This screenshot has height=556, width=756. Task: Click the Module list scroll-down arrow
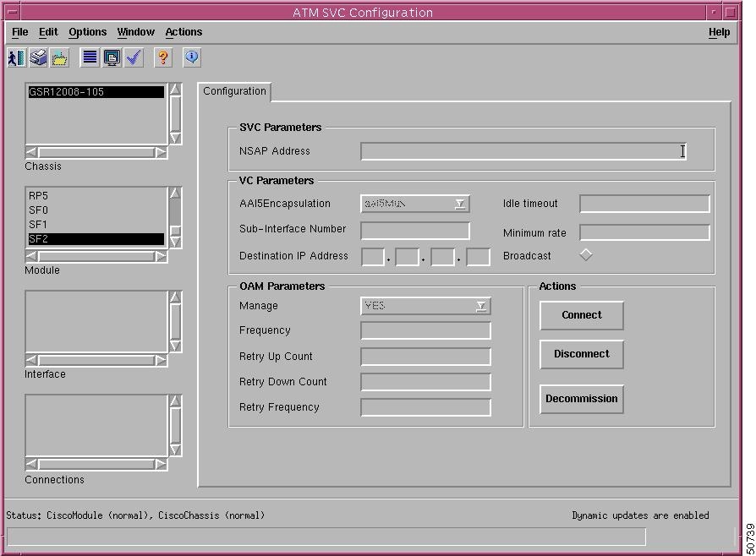point(176,242)
